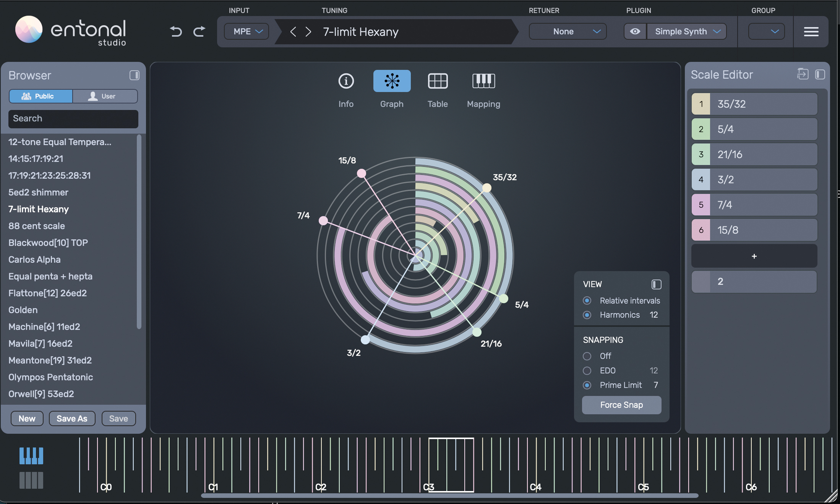Viewport: 840px width, 504px height.
Task: Click the 7/4 interval color swatch
Action: pyautogui.click(x=701, y=205)
